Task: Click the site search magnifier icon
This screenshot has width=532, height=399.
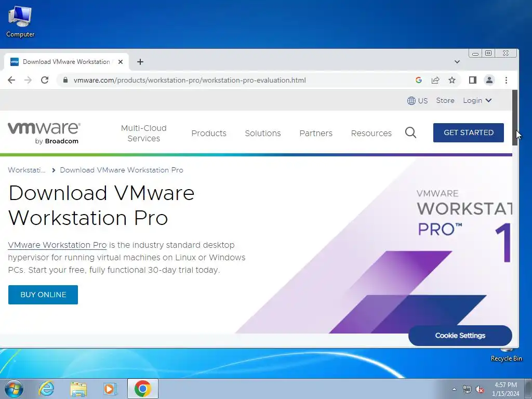Action: [410, 132]
